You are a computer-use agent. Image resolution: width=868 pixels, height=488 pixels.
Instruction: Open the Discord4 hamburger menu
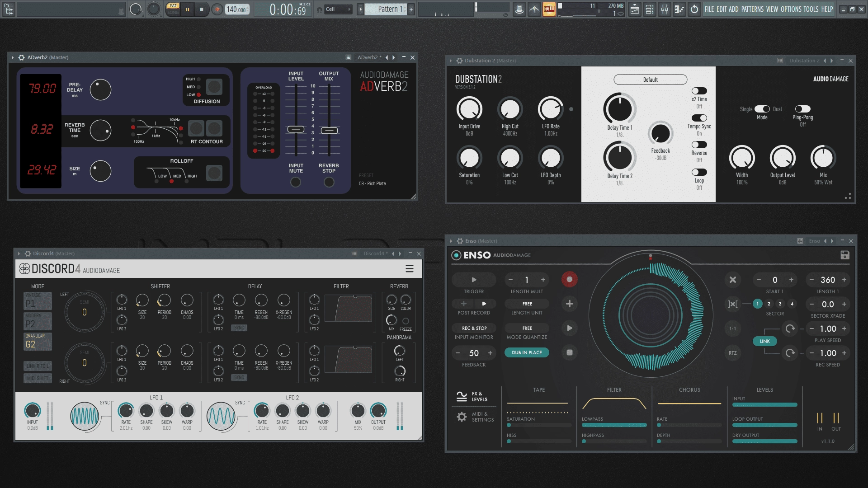coord(410,269)
